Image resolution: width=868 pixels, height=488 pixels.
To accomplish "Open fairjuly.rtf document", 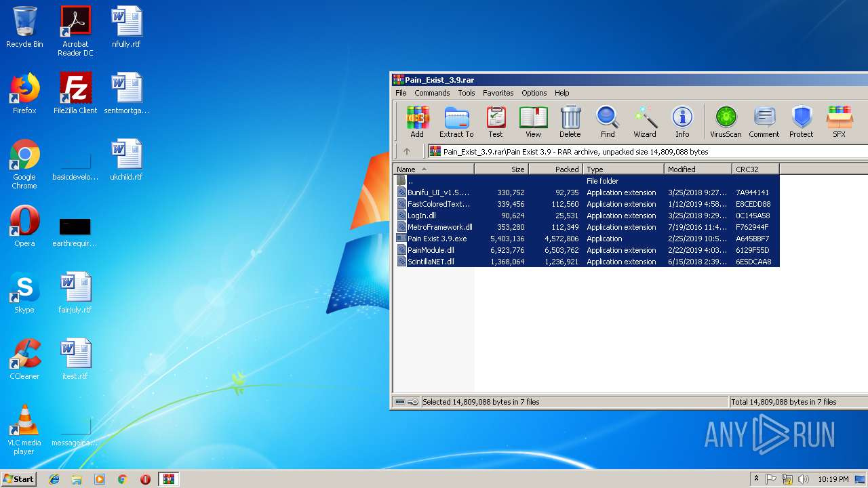I will click(x=75, y=293).
